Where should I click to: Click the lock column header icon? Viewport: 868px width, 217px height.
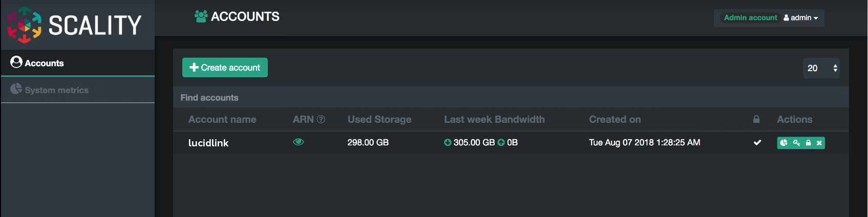[756, 119]
